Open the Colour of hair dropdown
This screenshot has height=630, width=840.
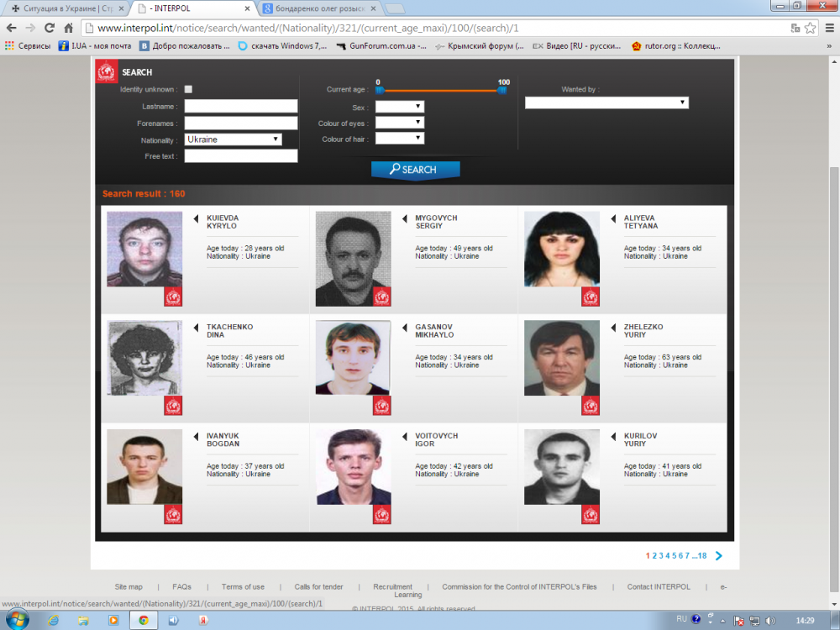[400, 139]
